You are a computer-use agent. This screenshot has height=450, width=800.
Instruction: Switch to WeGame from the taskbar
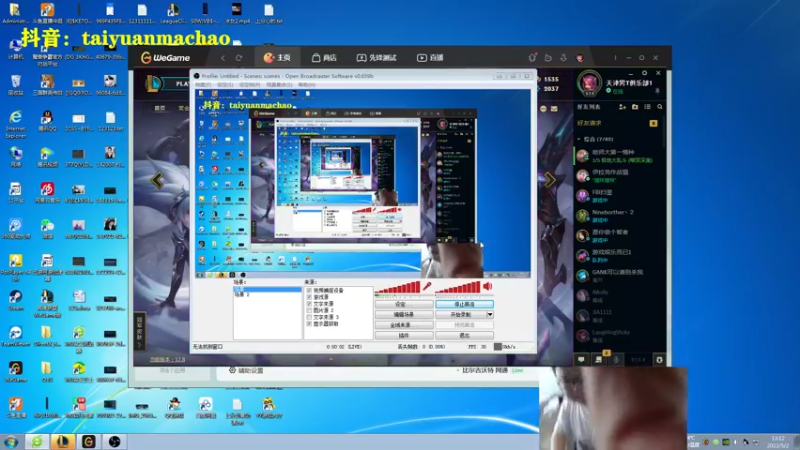tap(88, 441)
